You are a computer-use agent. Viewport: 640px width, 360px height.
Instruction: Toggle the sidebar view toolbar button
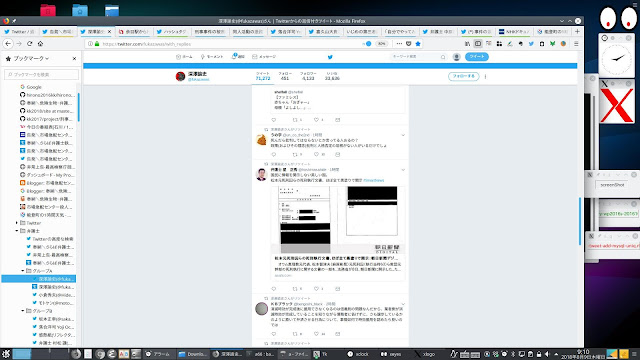tap(478, 44)
